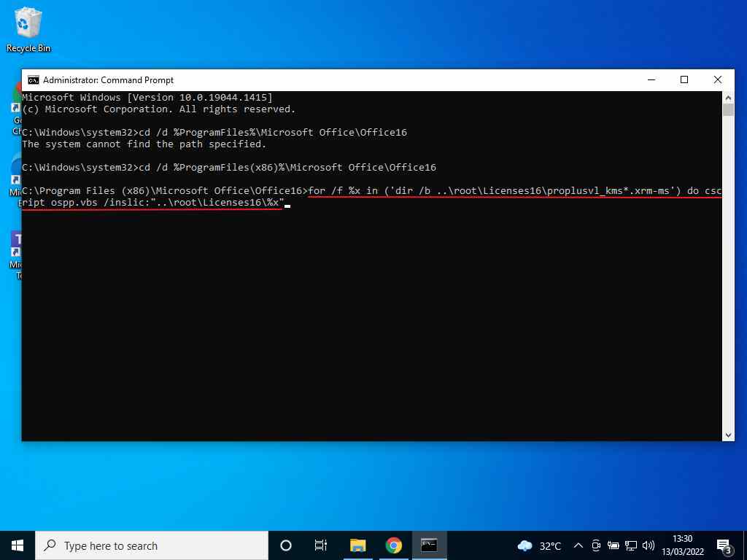Click the taskbar search box
Viewport: 747px width, 560px height.
tap(152, 545)
